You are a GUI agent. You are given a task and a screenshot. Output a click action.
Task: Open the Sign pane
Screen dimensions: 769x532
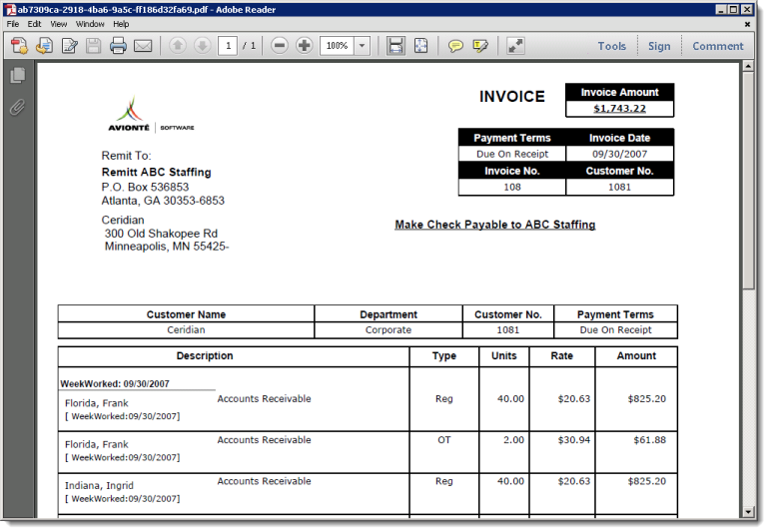pyautogui.click(x=659, y=46)
